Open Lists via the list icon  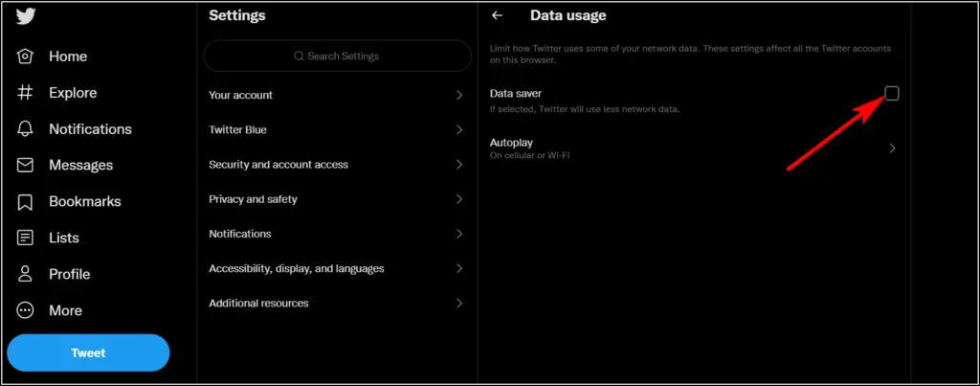click(x=25, y=238)
